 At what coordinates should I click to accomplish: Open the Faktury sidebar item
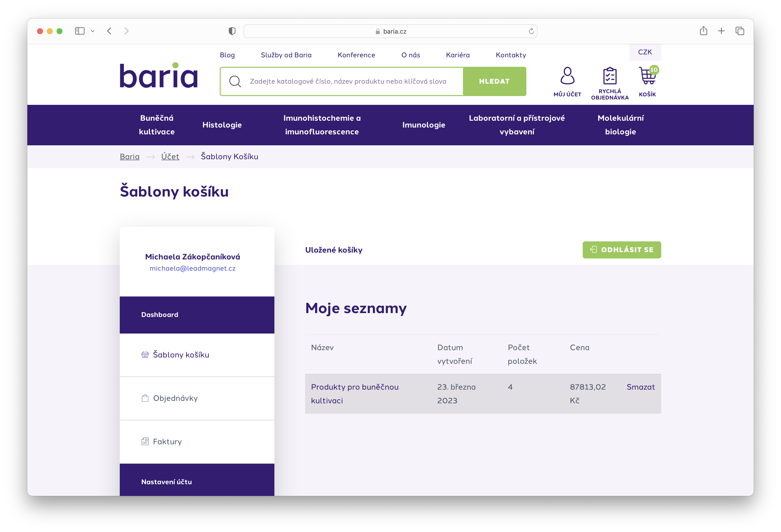coord(197,442)
